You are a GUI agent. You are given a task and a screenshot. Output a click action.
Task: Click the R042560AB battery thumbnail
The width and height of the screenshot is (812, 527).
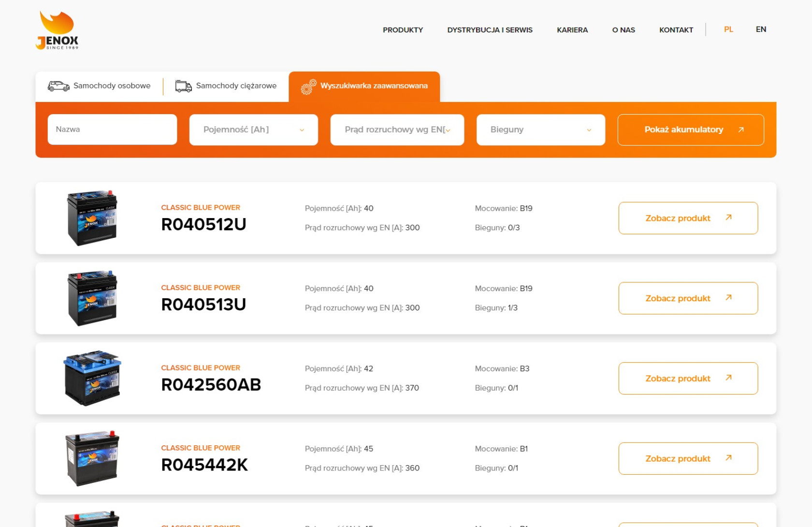[92, 378]
